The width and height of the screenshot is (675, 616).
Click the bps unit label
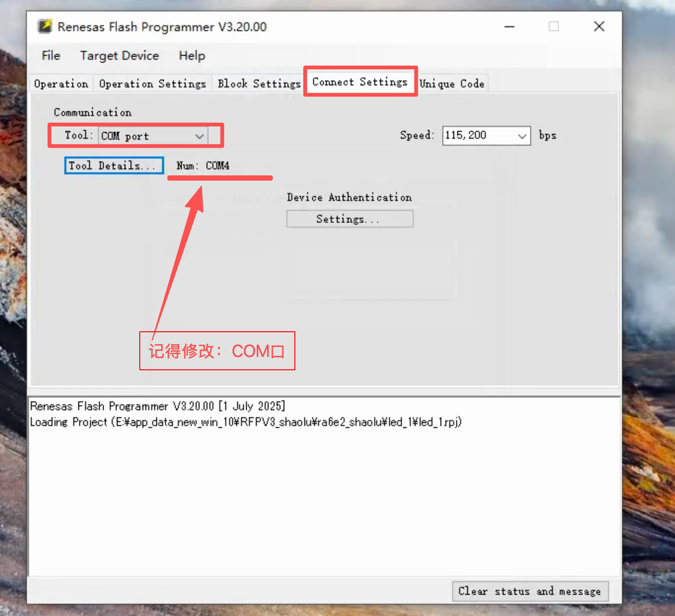click(x=548, y=135)
